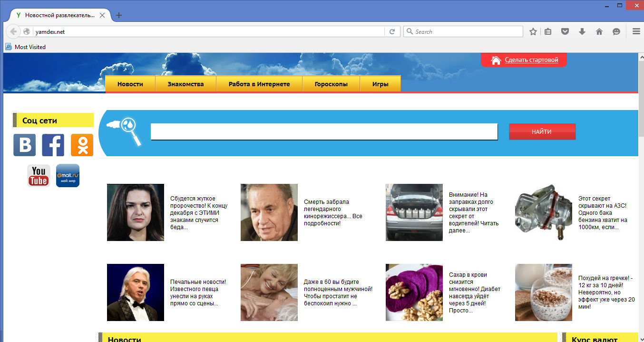This screenshot has width=644, height=342.
Task: Click the Сделать стартовой link
Action: click(531, 60)
